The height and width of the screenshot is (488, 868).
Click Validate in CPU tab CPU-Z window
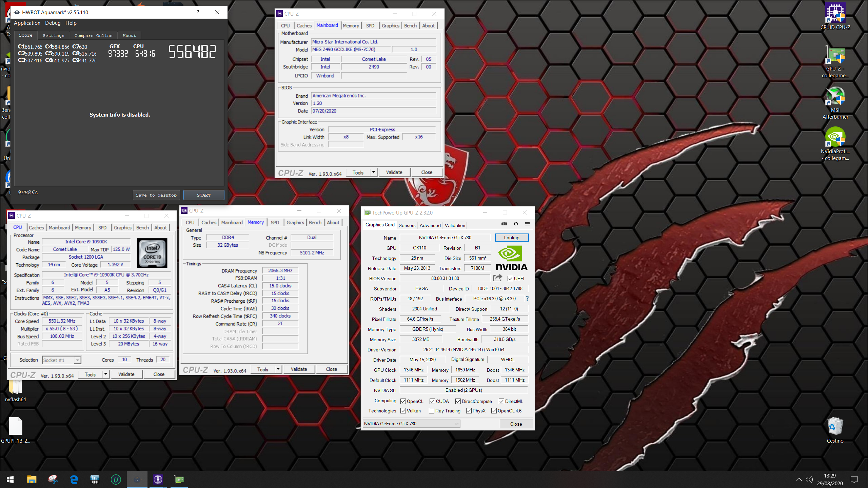tap(126, 374)
